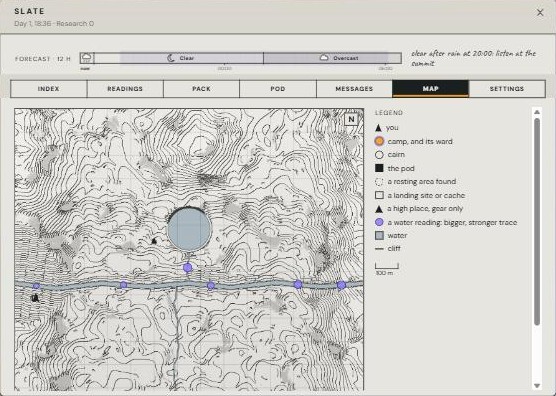Click the 'you' triangle legend icon
The image size is (556, 396).
[378, 128]
